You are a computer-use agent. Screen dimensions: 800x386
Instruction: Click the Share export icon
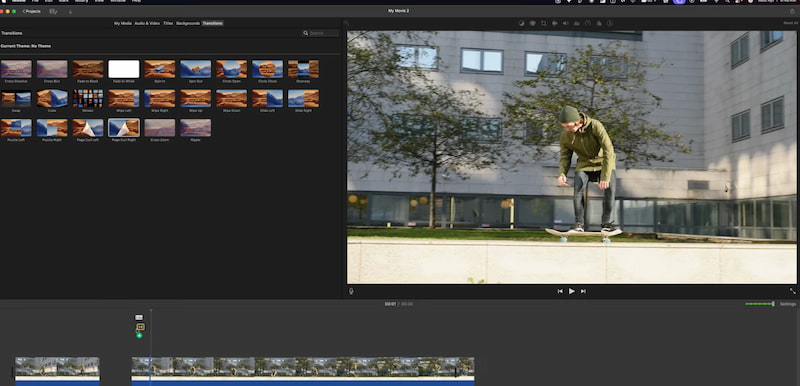792,11
